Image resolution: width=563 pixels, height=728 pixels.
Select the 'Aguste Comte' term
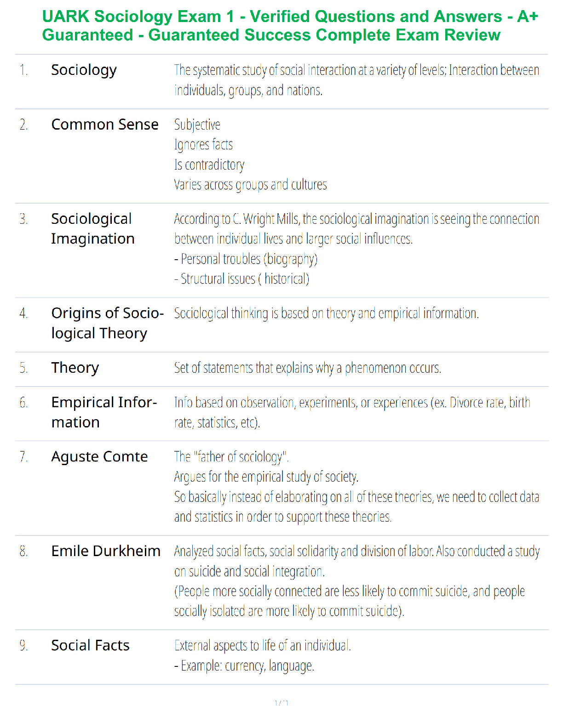point(99,457)
